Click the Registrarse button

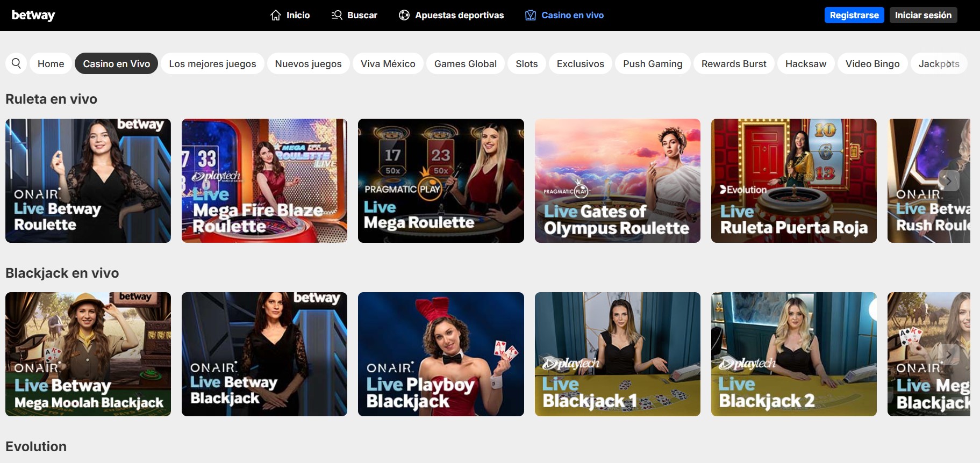[854, 15]
